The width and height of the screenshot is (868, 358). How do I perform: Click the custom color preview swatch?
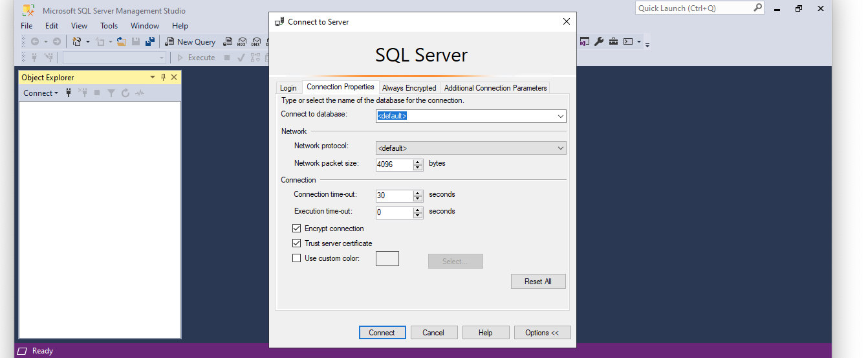pyautogui.click(x=387, y=259)
